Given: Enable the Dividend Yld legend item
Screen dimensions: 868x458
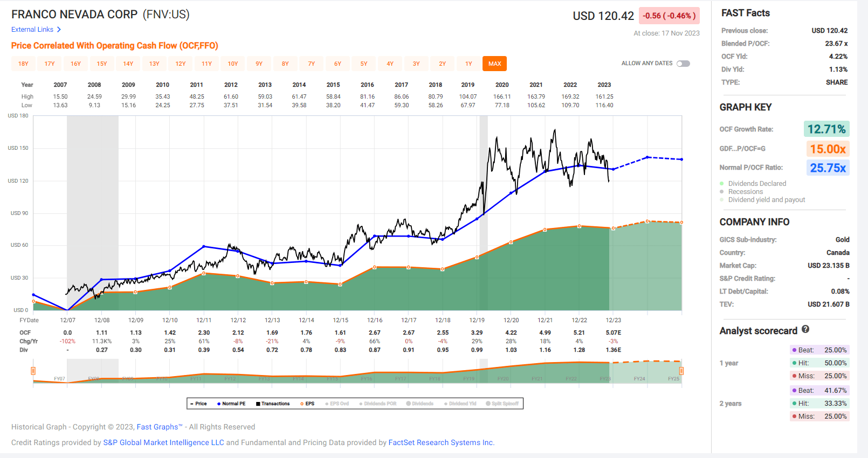Looking at the screenshot, I should pos(460,404).
